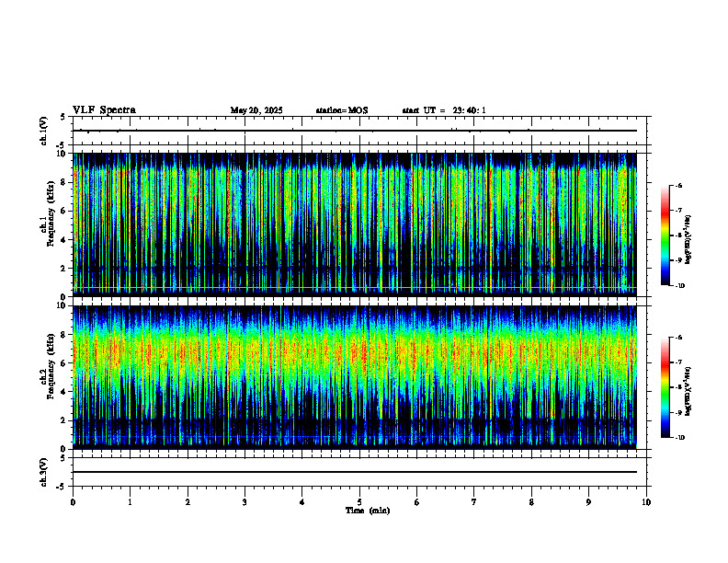This screenshot has height=563, width=728.
Task: Click time axis tick label "7"
Action: [474, 502]
